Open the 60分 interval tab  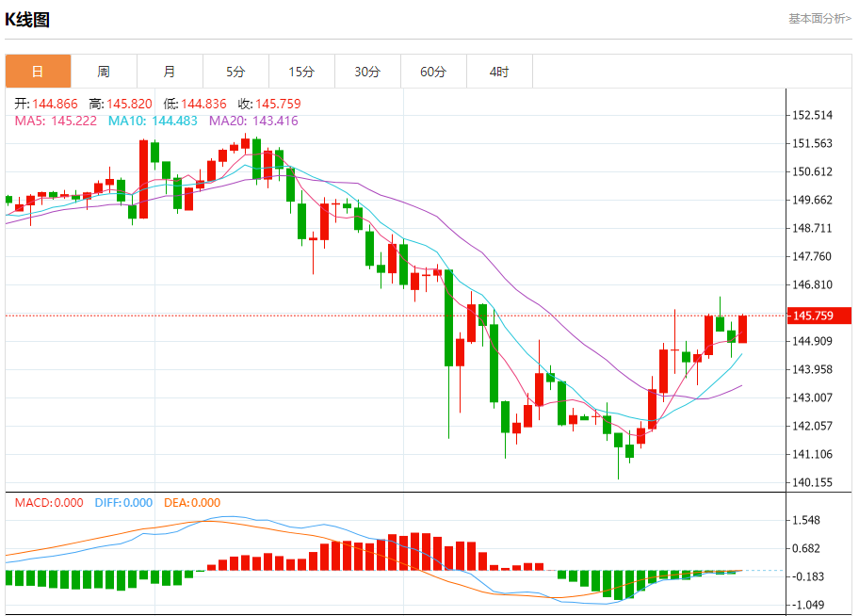433,72
